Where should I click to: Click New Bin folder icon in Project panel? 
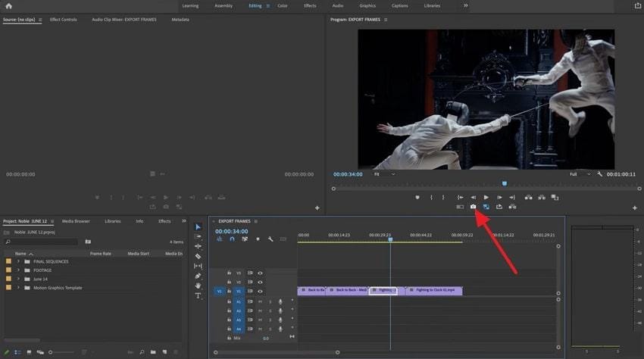click(153, 352)
